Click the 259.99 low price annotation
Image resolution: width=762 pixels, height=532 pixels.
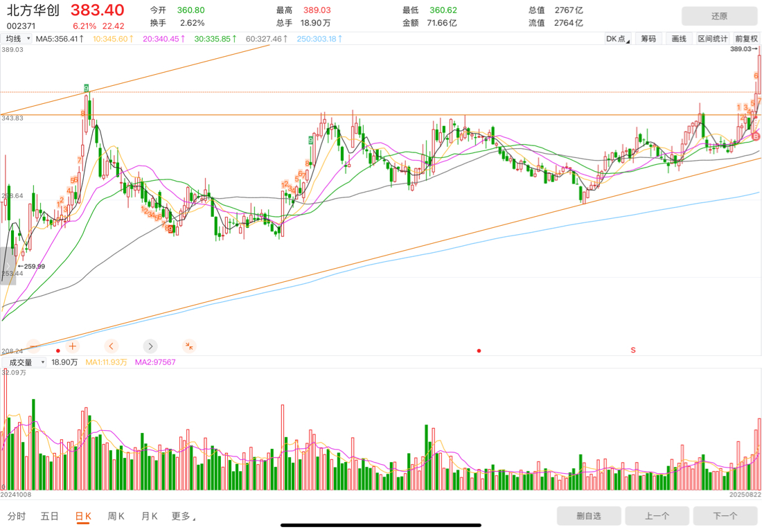tap(31, 266)
